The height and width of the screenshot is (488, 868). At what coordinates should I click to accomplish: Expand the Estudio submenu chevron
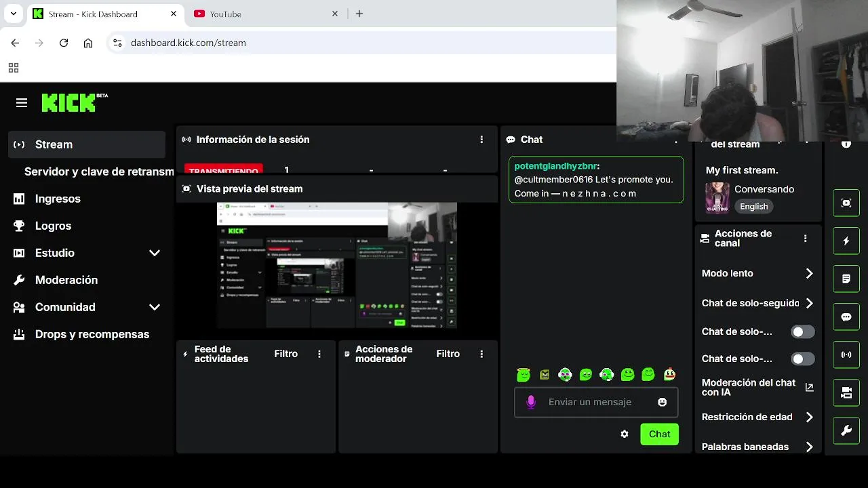point(155,253)
